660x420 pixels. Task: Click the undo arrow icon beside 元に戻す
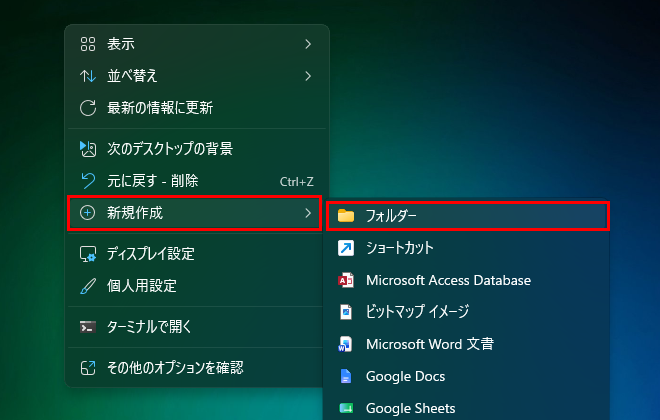88,181
